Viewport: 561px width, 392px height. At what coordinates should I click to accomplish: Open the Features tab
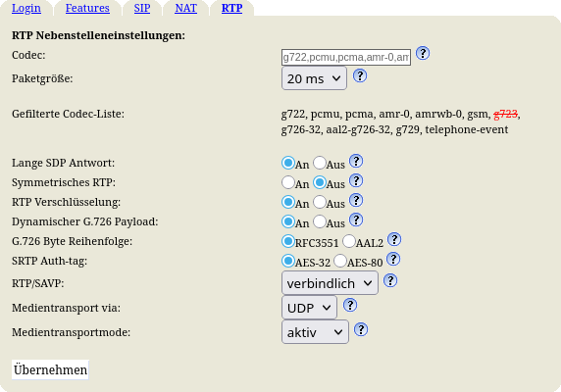point(87,8)
